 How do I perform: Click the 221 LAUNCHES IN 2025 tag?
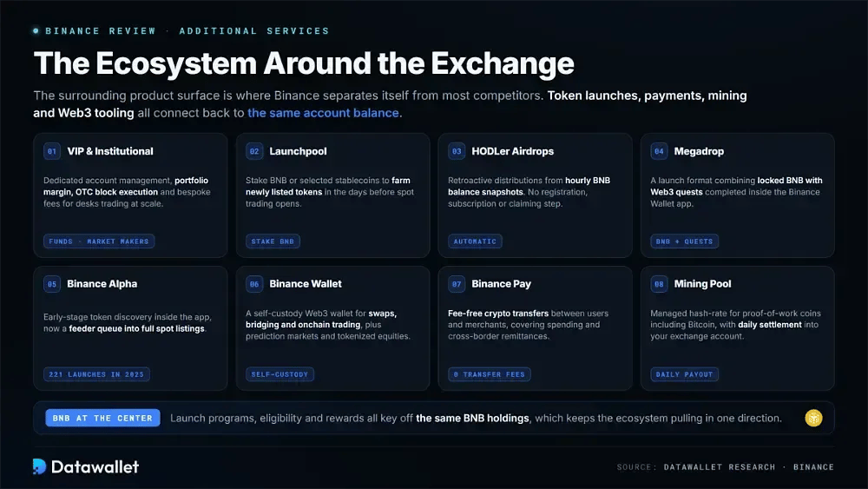coord(96,374)
